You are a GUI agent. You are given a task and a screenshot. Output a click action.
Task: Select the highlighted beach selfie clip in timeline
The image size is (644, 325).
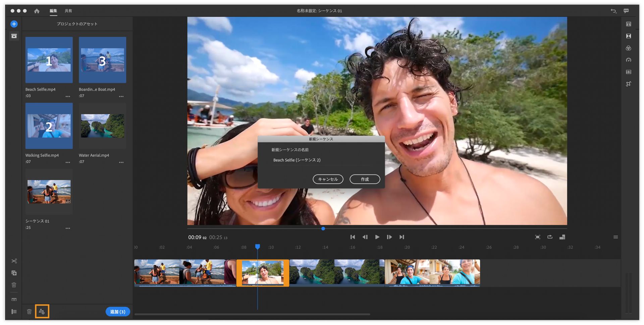(263, 273)
